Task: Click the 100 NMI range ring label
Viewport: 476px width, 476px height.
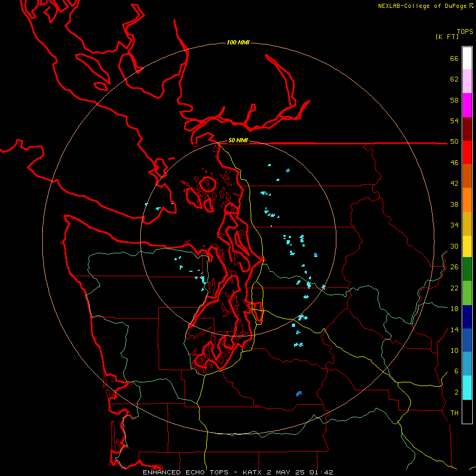Action: [238, 42]
